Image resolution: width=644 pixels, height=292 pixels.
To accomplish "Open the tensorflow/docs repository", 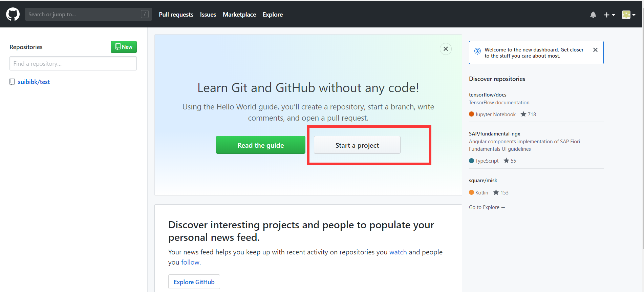I will click(488, 95).
